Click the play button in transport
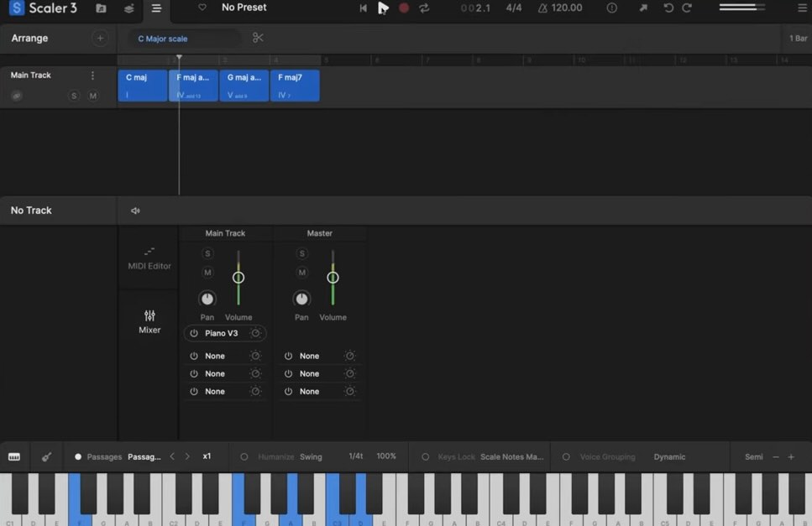Viewport: 812px width, 526px height. coord(383,8)
